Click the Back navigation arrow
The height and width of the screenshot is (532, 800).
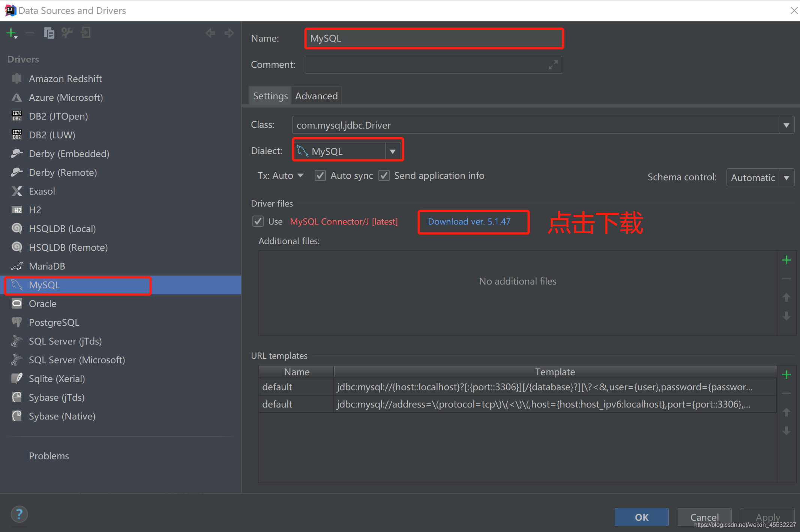[x=210, y=33]
